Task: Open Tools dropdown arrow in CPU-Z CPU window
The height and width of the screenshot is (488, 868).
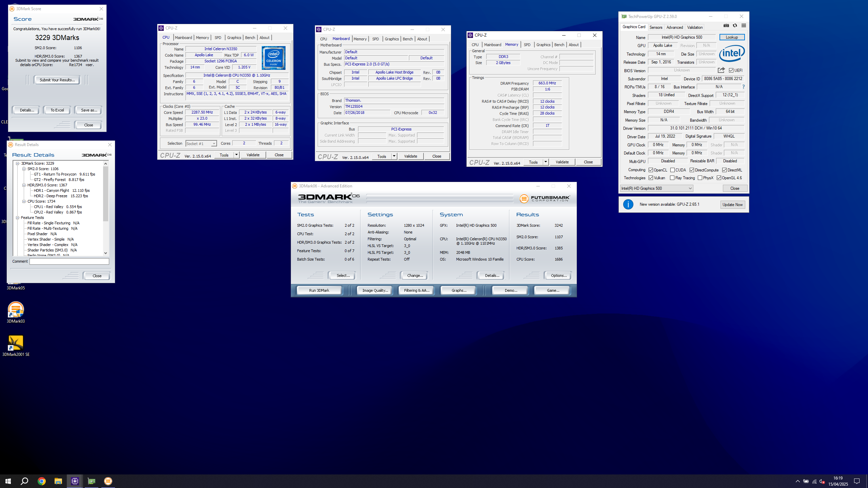Action: (236, 155)
